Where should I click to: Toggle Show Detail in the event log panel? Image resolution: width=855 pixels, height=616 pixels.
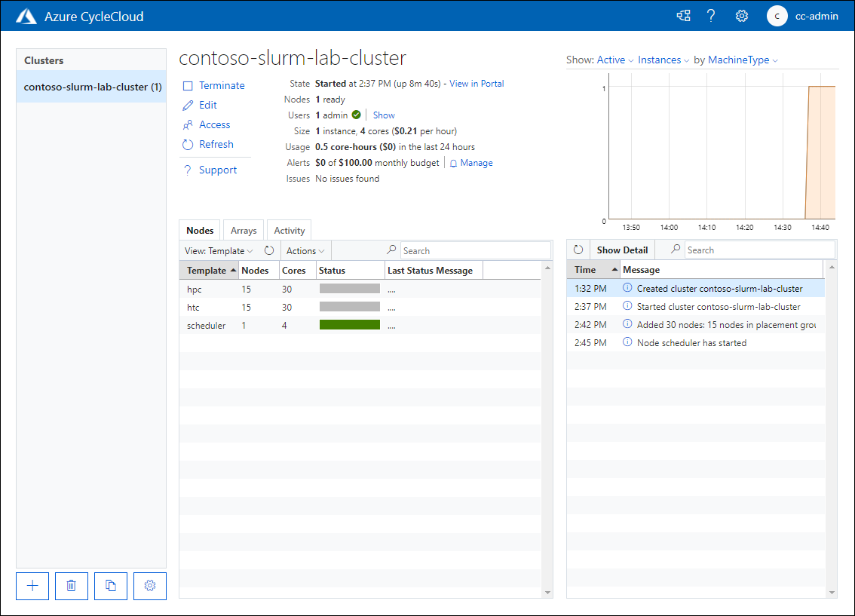[621, 250]
